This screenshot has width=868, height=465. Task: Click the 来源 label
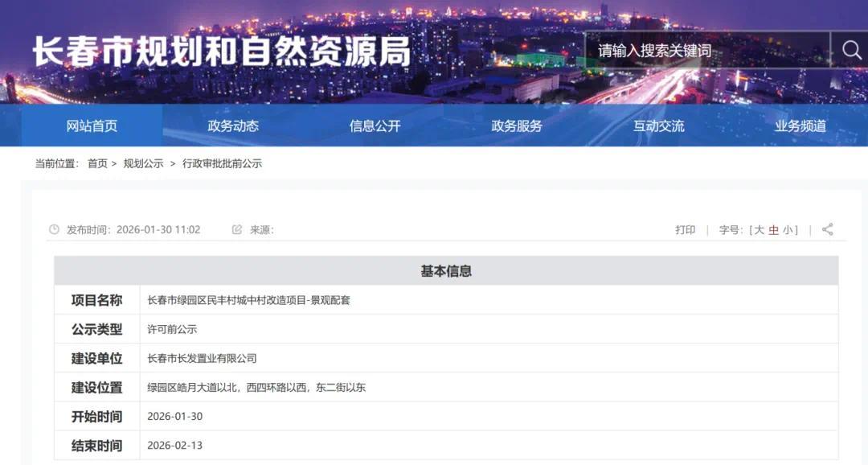tap(262, 229)
